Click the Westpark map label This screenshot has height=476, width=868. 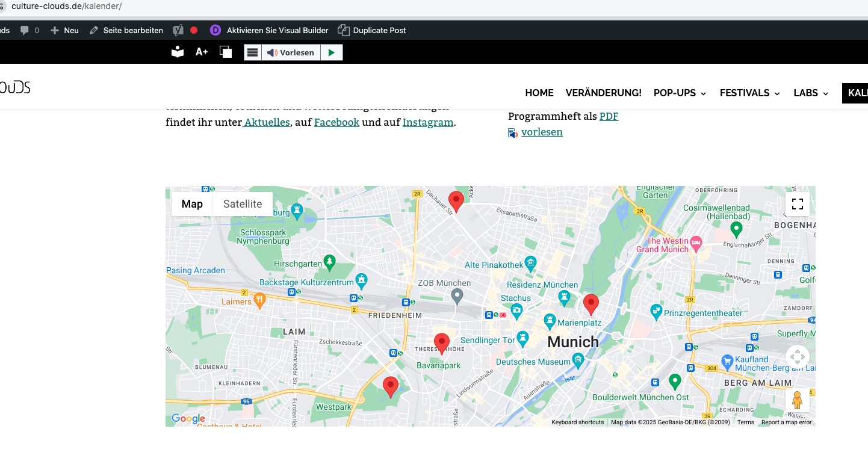(333, 407)
